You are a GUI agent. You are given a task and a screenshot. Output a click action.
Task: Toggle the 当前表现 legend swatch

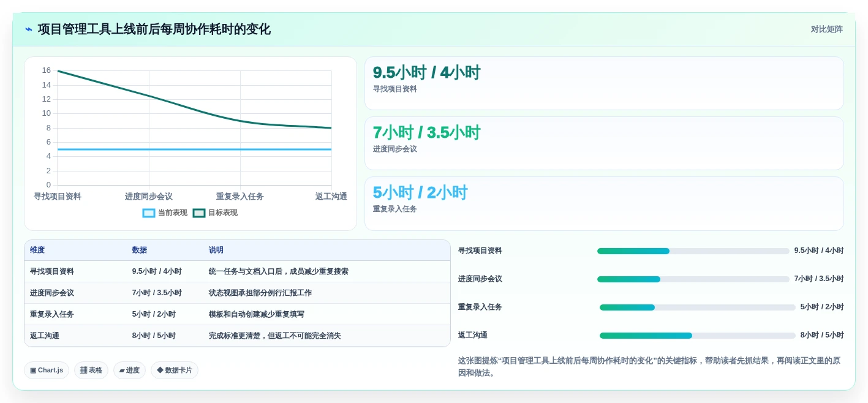pyautogui.click(x=149, y=213)
